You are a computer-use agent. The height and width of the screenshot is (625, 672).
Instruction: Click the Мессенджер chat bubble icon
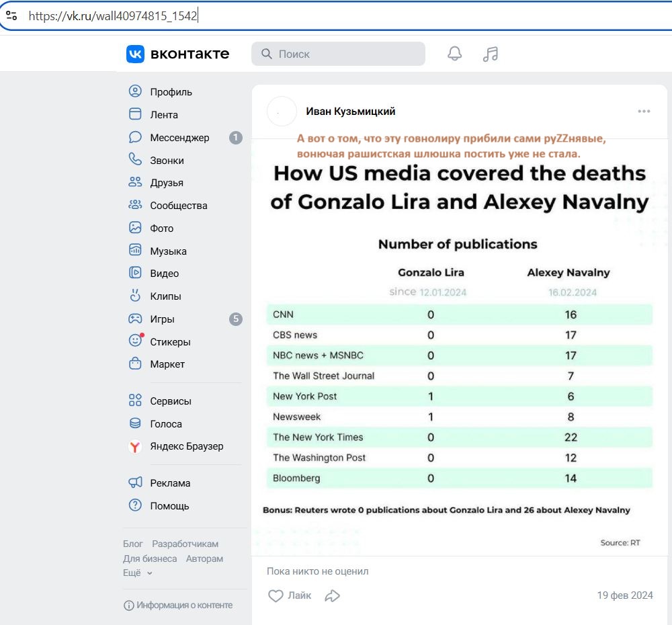coord(135,137)
